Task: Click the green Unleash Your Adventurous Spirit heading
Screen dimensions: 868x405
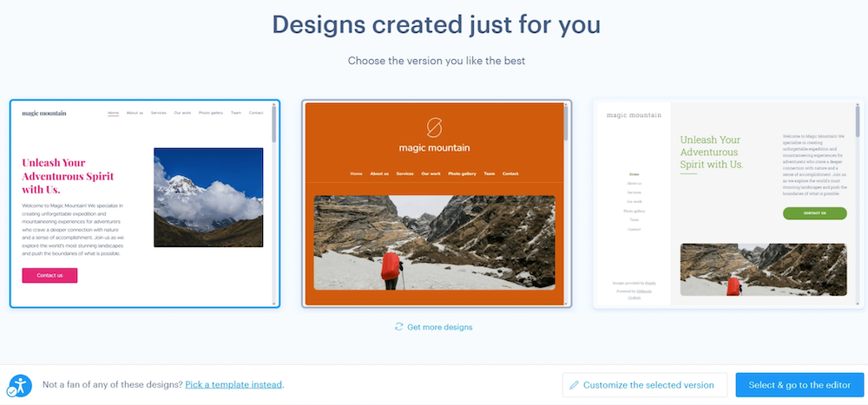Action: (x=712, y=152)
